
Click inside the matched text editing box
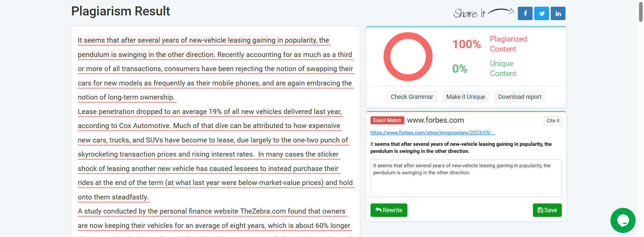[x=466, y=178]
